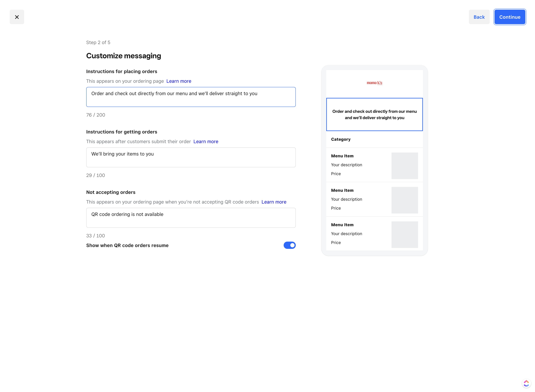Screen dimensions: 535x392
Task: Open the ClickUp floating icon
Action: point(526,383)
